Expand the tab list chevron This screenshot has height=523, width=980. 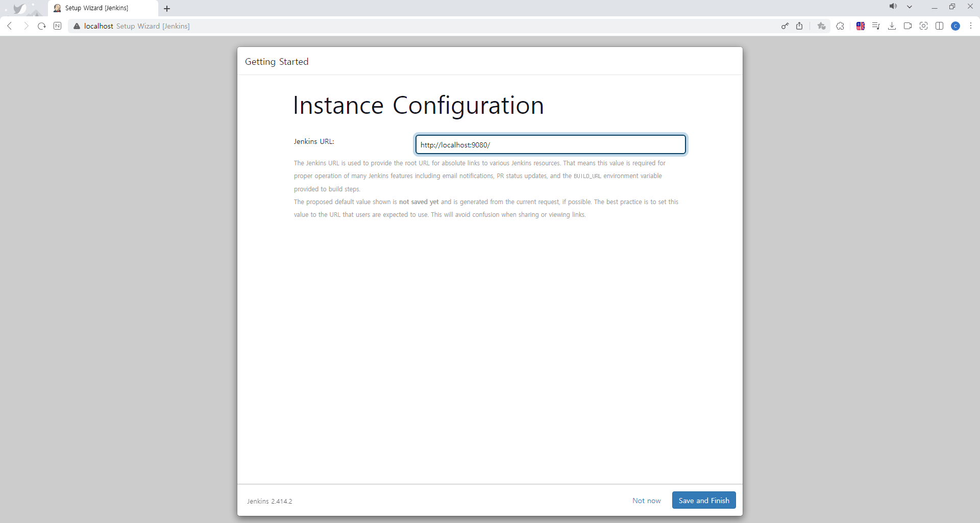coord(910,7)
